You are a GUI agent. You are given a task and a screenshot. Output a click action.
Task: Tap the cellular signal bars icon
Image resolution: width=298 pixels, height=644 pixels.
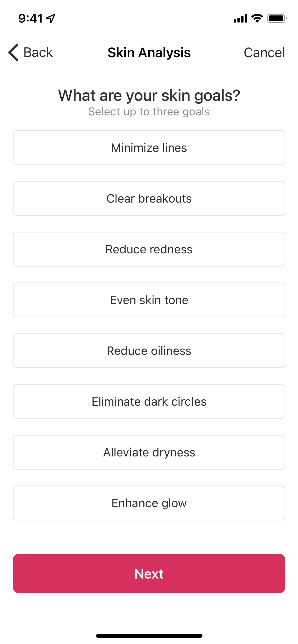coord(240,18)
